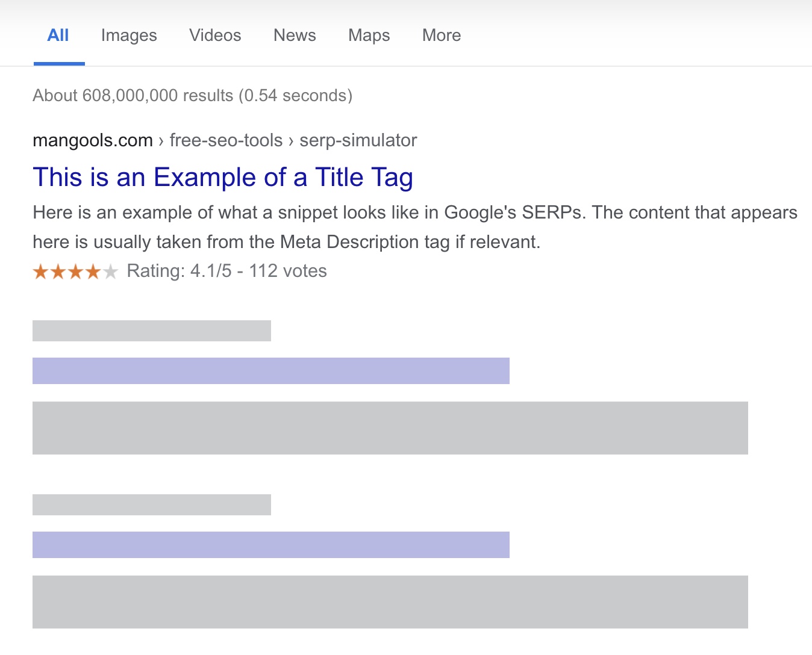Open the Videos search results
812x655 pixels.
[x=214, y=35]
